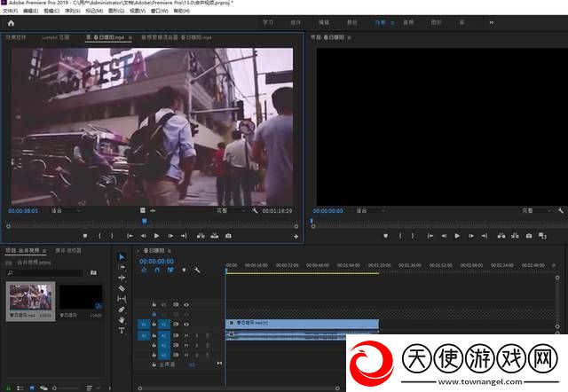Add marker in the timeline panel
This screenshot has height=392, width=568.
pyautogui.click(x=184, y=270)
